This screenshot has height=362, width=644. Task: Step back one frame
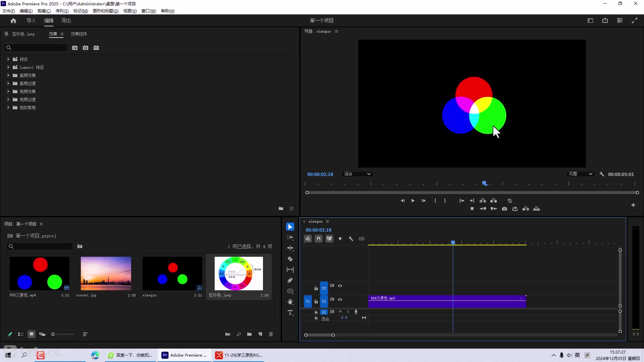coord(402,201)
